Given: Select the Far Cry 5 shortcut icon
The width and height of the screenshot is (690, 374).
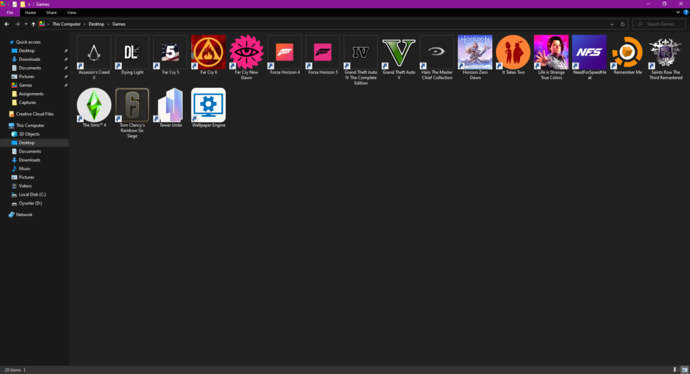Looking at the screenshot, I should pyautogui.click(x=170, y=52).
